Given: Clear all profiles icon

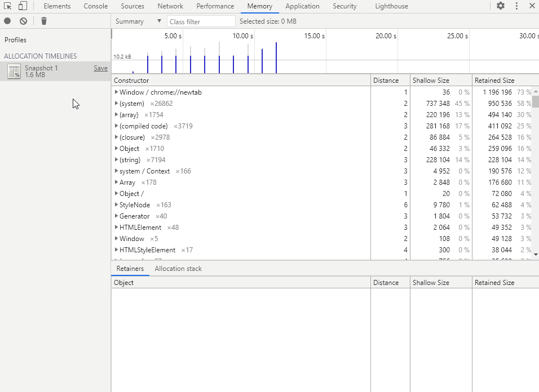Looking at the screenshot, I should pyautogui.click(x=23, y=21).
